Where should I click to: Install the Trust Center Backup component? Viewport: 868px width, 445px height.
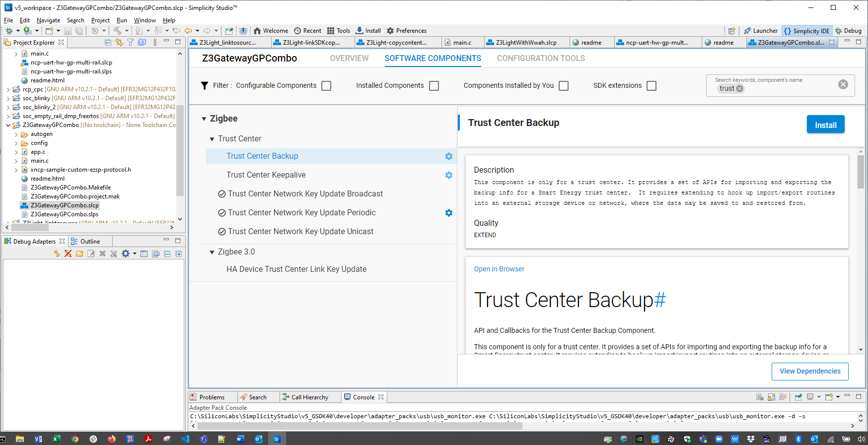click(x=825, y=125)
